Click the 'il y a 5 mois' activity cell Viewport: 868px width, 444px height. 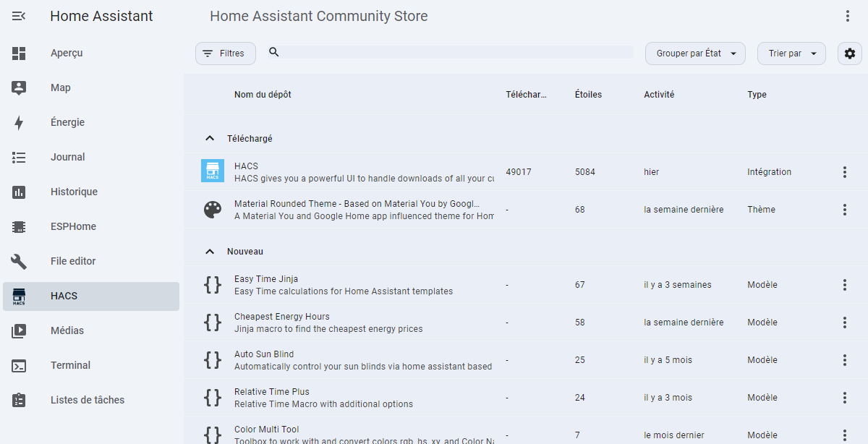point(668,360)
